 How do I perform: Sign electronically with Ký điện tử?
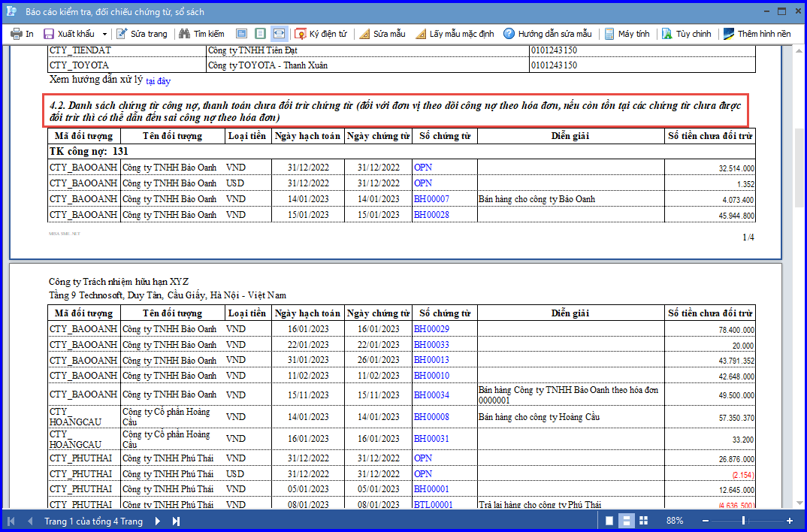click(321, 34)
